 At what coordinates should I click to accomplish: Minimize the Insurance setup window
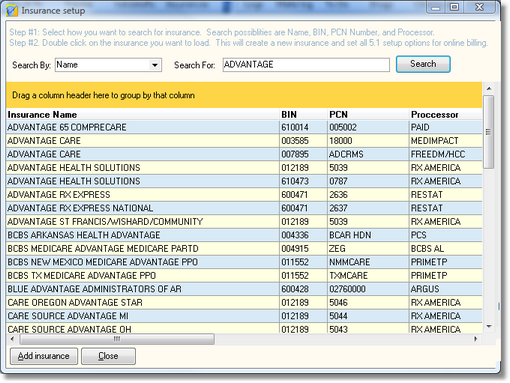click(x=436, y=7)
